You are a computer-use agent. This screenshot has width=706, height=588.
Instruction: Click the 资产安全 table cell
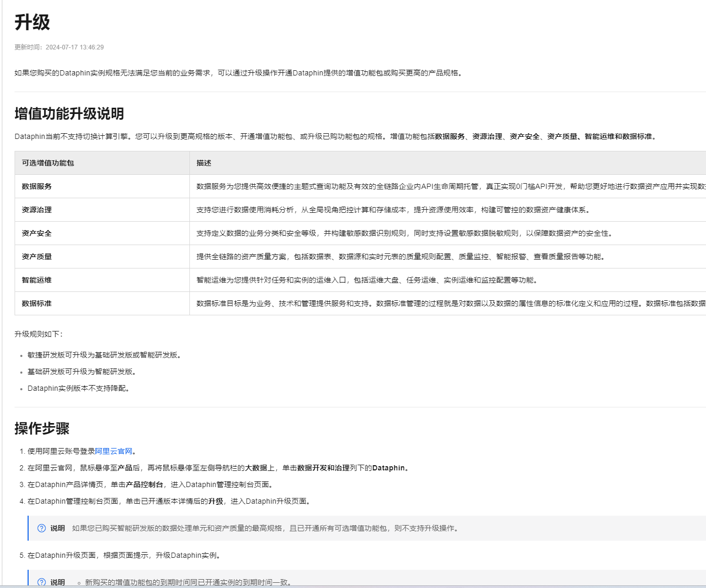pos(102,233)
